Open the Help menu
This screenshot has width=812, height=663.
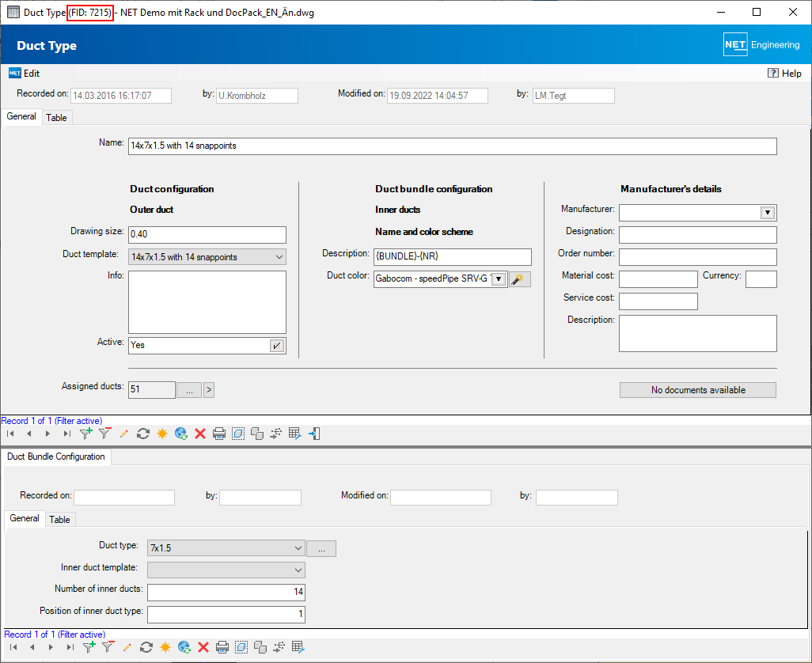pos(784,74)
